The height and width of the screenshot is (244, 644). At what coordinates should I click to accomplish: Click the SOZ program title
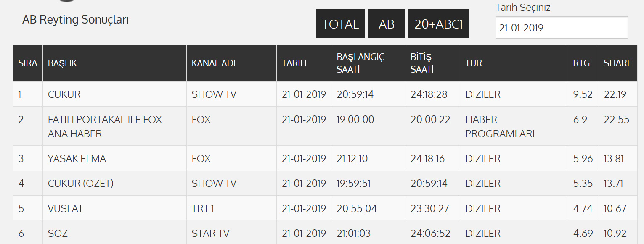coord(58,234)
